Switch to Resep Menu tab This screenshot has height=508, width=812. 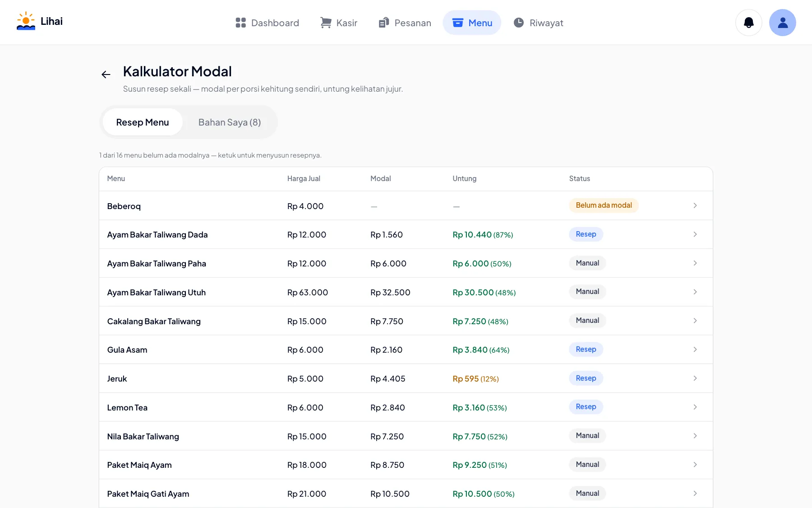[143, 122]
